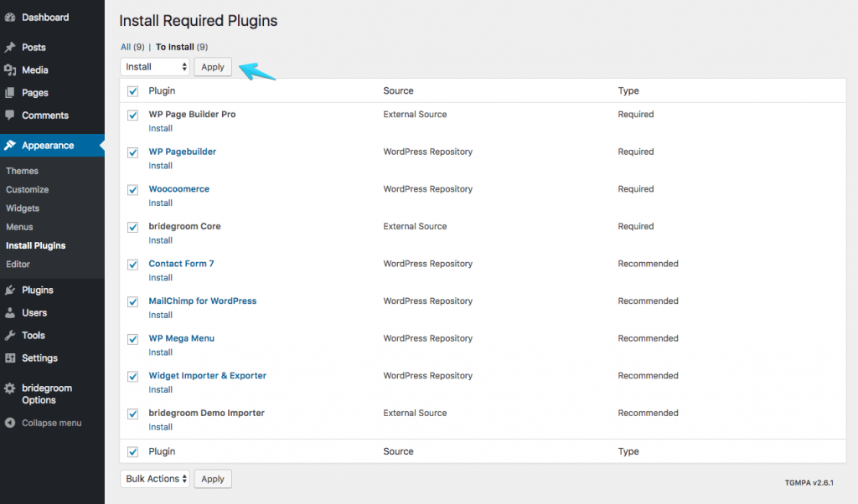This screenshot has width=858, height=504.
Task: Uncheck the WP Page Builder Pro checkbox
Action: click(133, 116)
